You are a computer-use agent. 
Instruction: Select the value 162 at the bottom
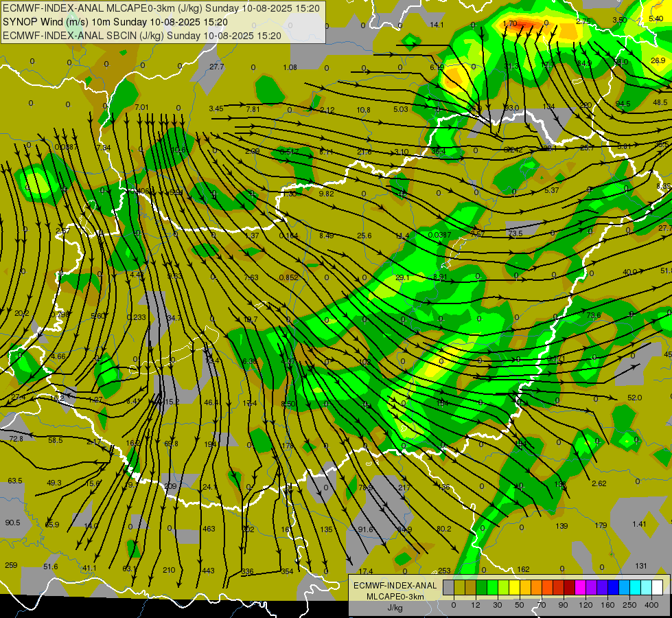523,569
